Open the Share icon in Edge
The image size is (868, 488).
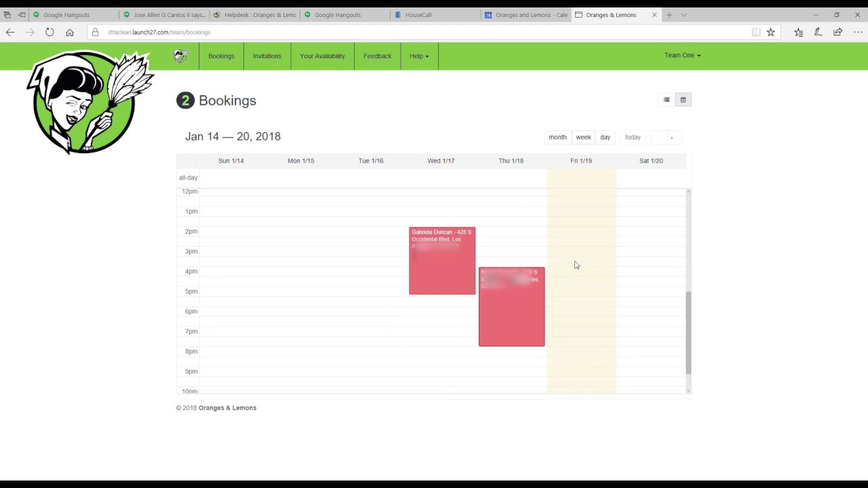pyautogui.click(x=837, y=32)
